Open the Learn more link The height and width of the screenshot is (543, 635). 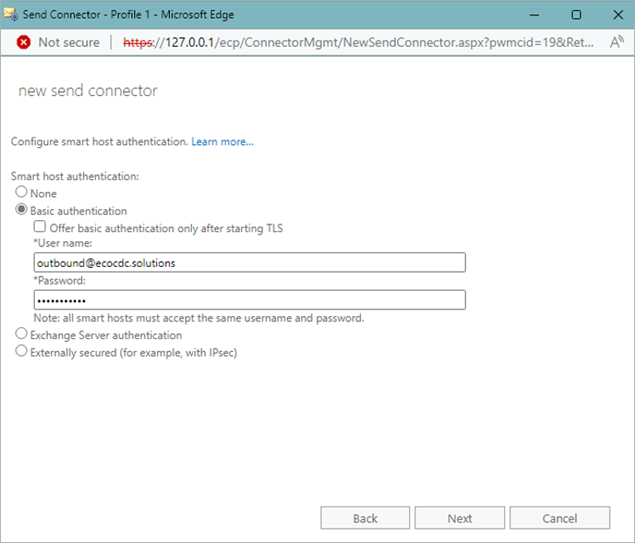[x=222, y=142]
